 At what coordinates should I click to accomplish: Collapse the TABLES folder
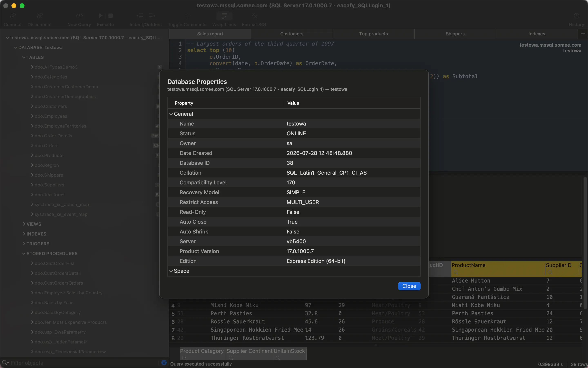point(23,57)
